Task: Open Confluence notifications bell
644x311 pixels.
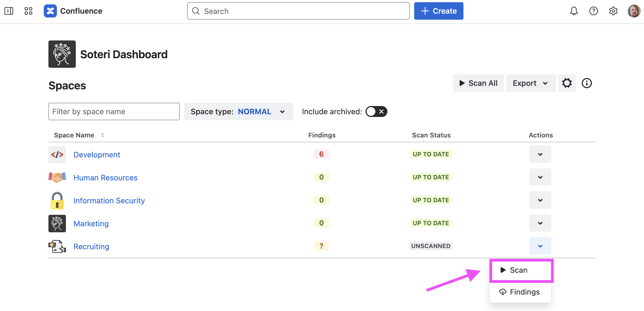Action: (574, 11)
